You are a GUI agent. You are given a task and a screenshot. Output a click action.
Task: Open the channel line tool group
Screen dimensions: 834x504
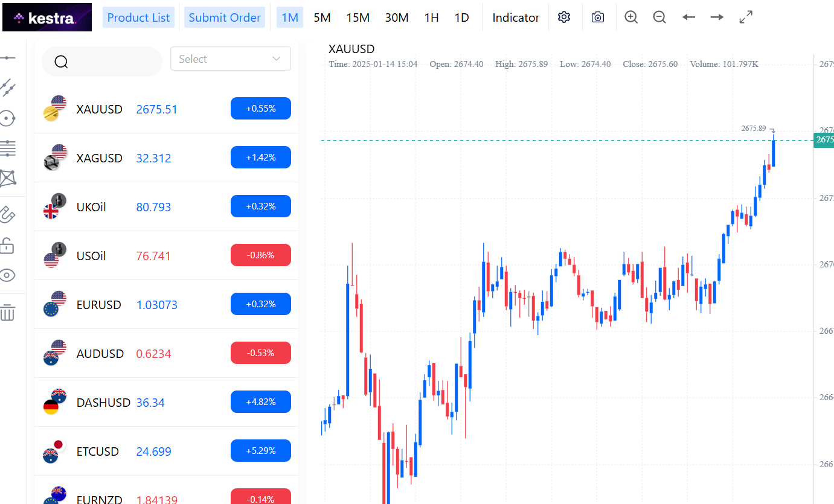8,88
